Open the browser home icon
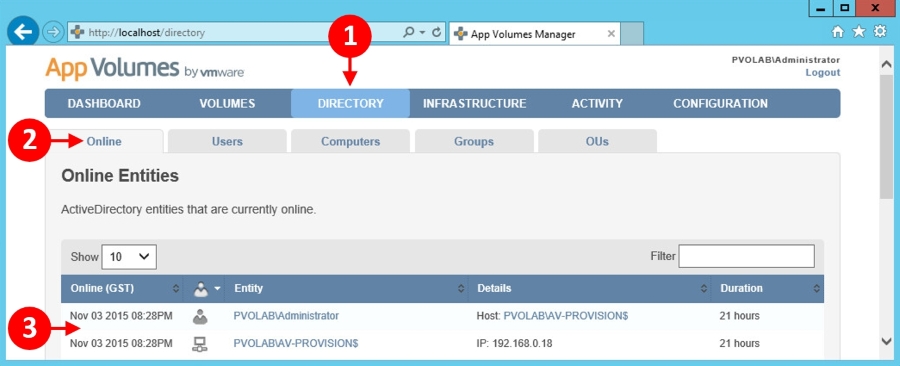Image resolution: width=900 pixels, height=366 pixels. [x=838, y=33]
